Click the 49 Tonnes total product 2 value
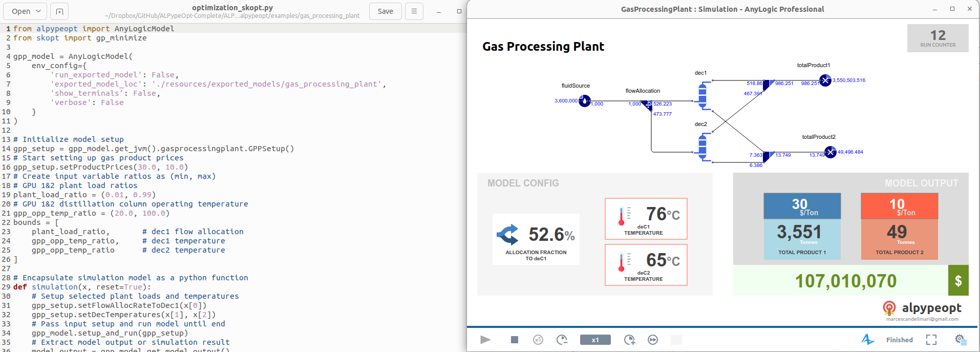The image size is (980, 352). point(897,232)
